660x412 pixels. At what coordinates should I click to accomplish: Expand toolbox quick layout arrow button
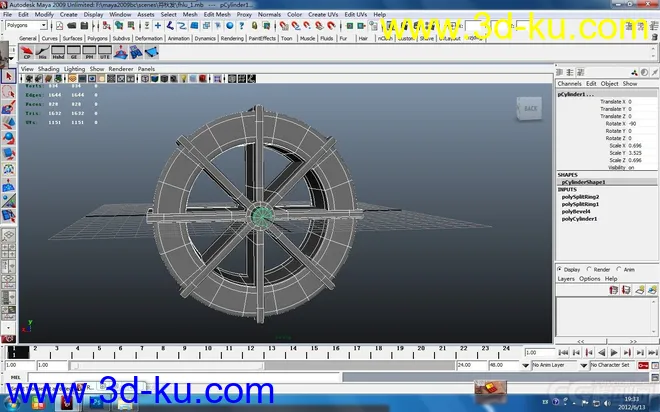click(x=8, y=327)
